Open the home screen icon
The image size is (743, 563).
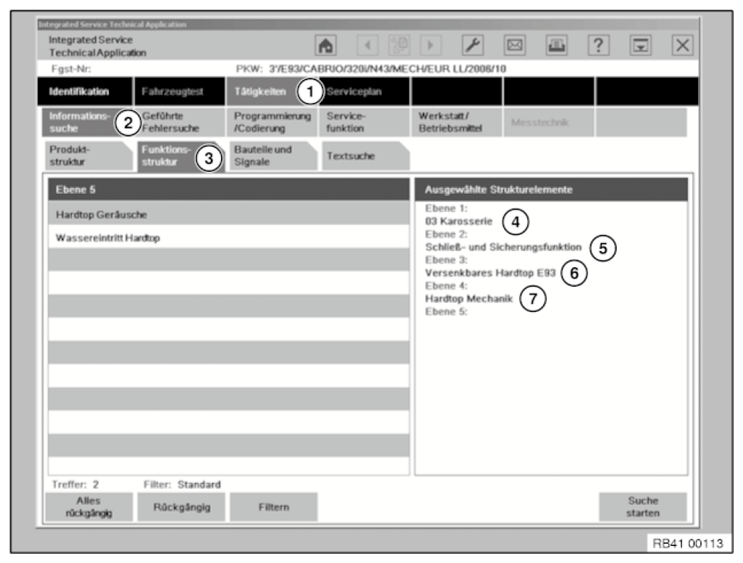tap(326, 45)
